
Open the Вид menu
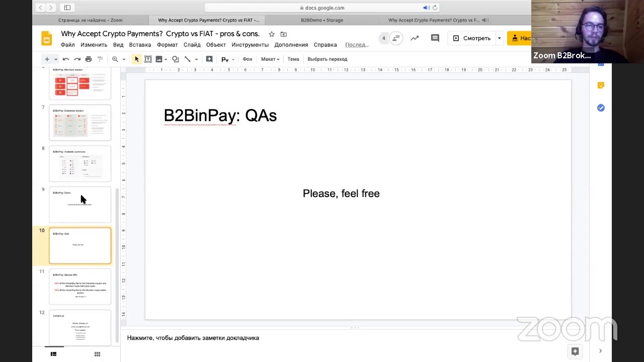click(x=118, y=45)
